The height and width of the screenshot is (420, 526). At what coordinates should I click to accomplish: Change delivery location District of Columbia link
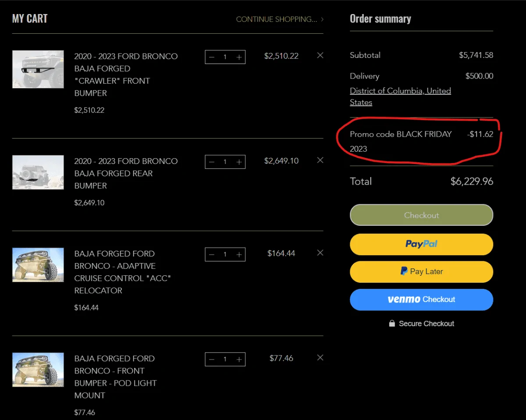pyautogui.click(x=400, y=96)
